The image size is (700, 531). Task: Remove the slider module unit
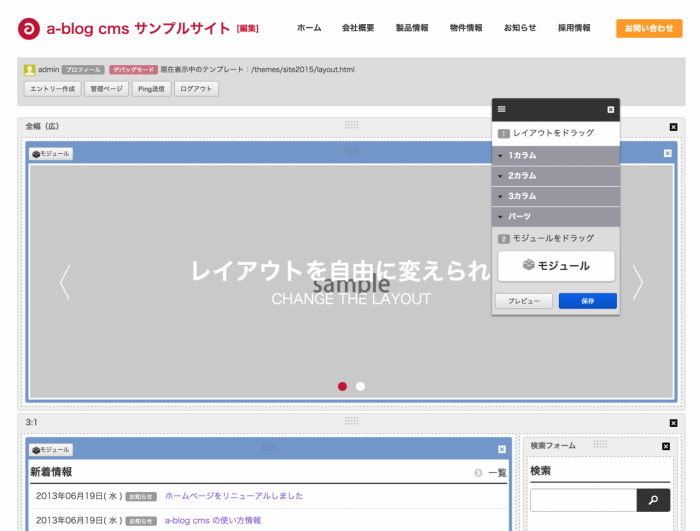667,153
